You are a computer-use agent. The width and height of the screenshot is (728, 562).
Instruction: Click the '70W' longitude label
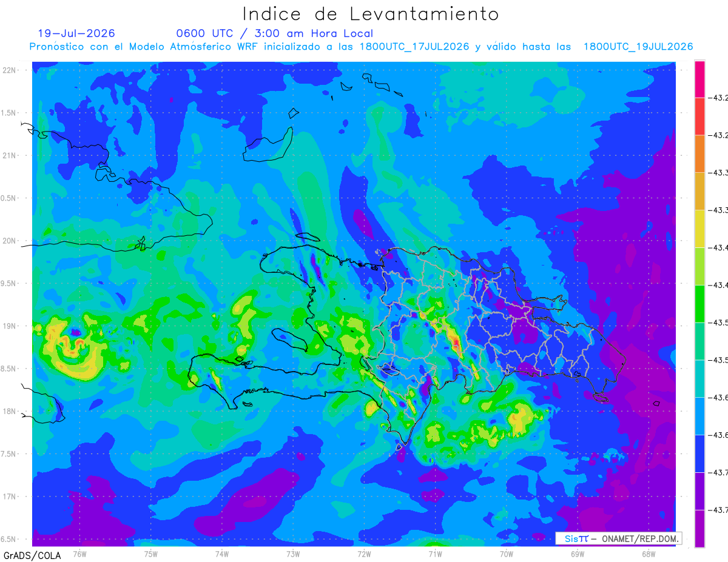pos(507,554)
